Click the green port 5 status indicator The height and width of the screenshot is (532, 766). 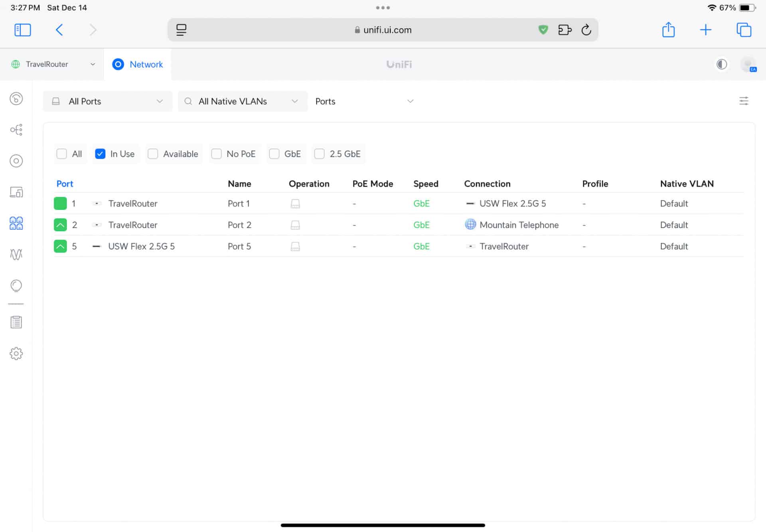[x=60, y=246]
